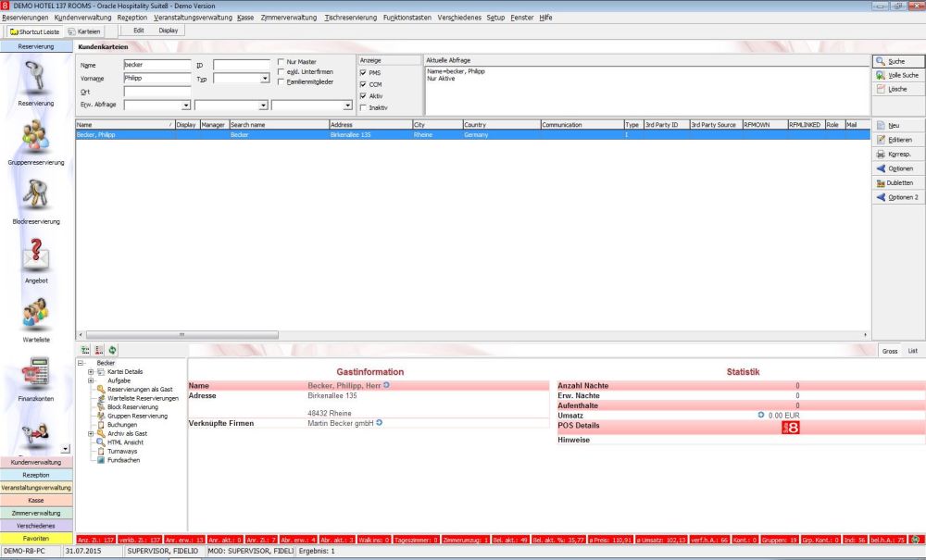Open Gruppenreservierung people icon
The image size is (926, 560).
[x=35, y=137]
